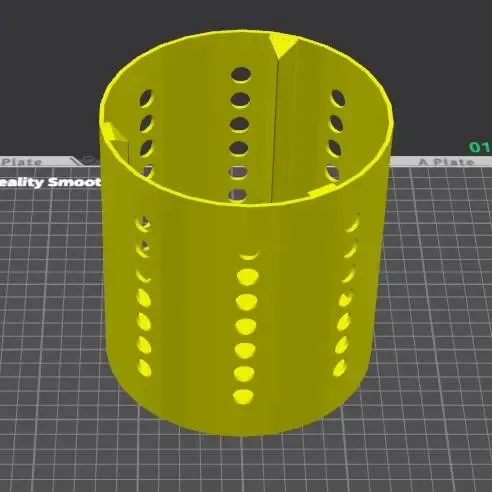This screenshot has height=492, width=492.
Task: Click the green 01 plate number
Action: pos(480,147)
